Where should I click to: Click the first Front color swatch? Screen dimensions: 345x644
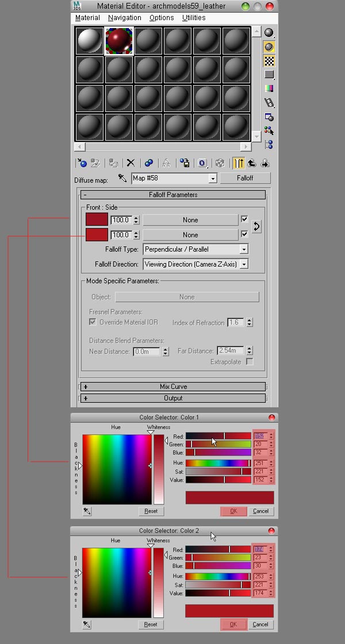point(97,219)
